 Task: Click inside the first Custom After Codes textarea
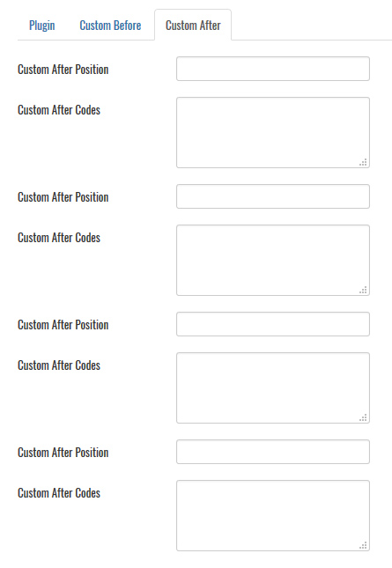pyautogui.click(x=273, y=133)
